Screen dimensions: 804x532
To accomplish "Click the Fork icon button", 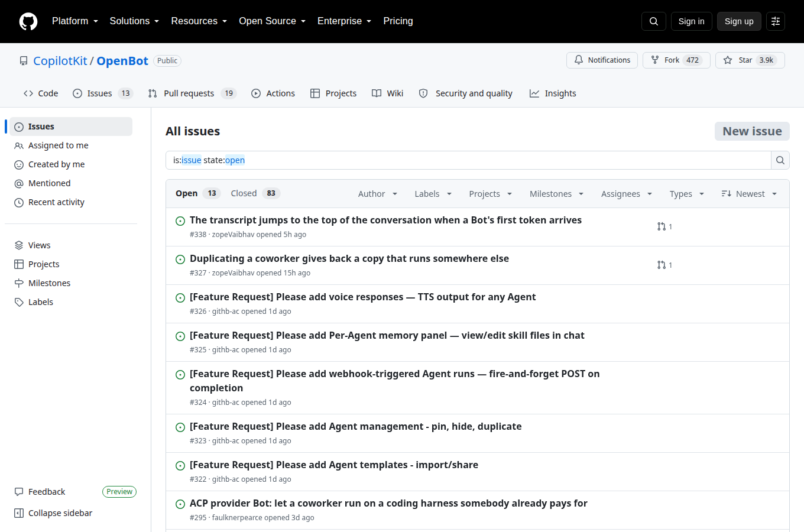I will (x=655, y=60).
